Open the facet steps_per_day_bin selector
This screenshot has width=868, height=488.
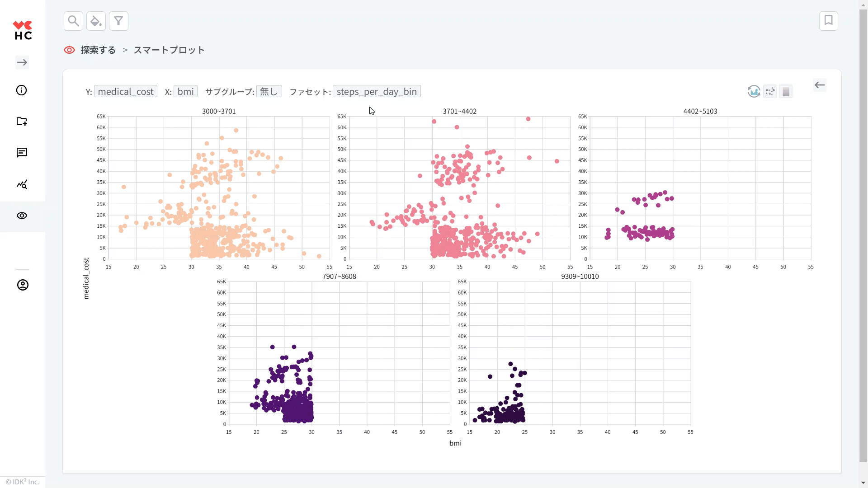377,91
